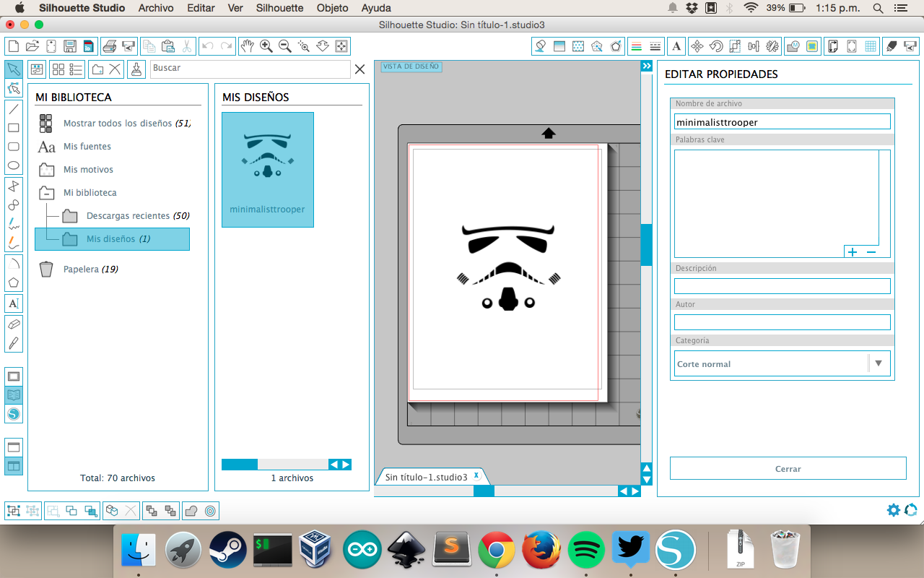Save to SD card icon
Image resolution: width=924 pixels, height=578 pixels.
(x=88, y=46)
